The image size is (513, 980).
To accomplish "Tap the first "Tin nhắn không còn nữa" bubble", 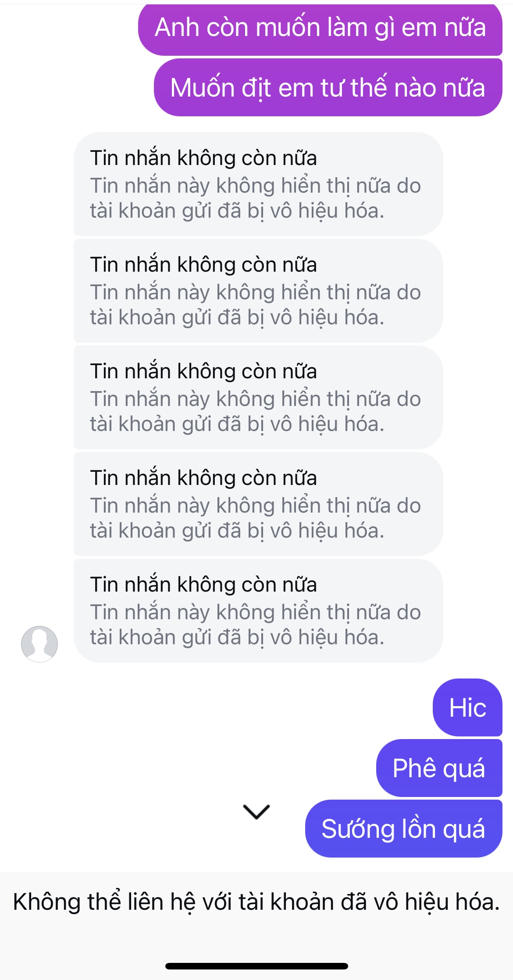I will coord(258,184).
